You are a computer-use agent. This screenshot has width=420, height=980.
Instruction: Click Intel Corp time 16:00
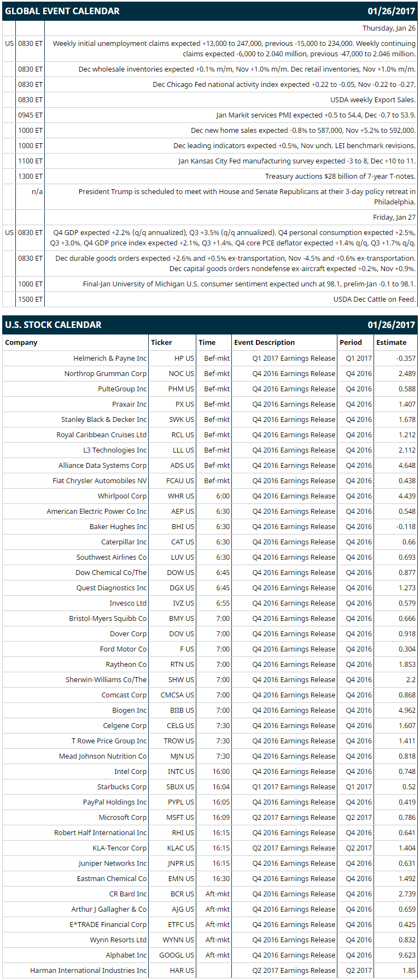pyautogui.click(x=221, y=771)
